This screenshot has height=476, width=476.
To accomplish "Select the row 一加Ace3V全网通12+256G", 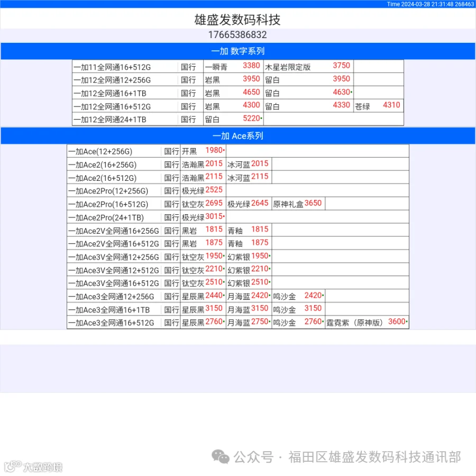I will coord(238,257).
